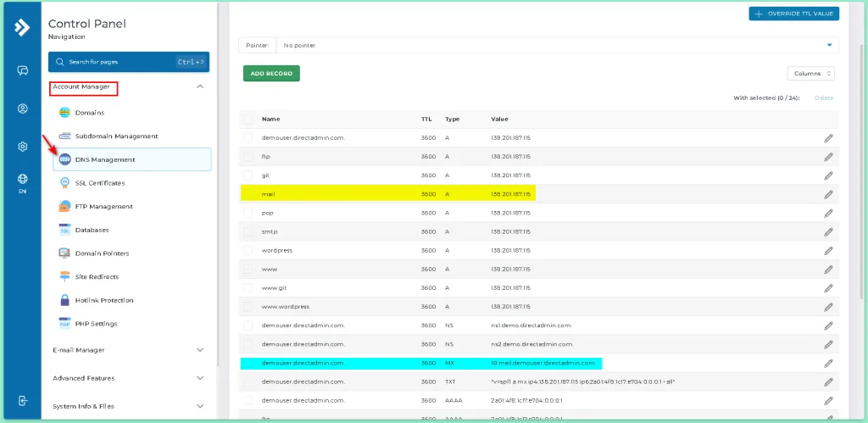Image resolution: width=868 pixels, height=423 pixels.
Task: Edit the pop record pencil icon
Action: coord(828,213)
